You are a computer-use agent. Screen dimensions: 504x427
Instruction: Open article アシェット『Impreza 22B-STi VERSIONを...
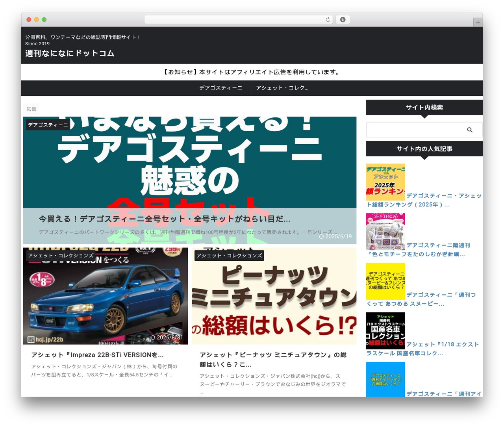point(97,355)
